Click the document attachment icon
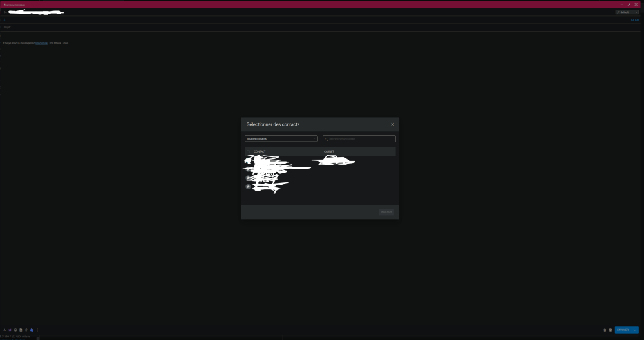 (x=21, y=330)
